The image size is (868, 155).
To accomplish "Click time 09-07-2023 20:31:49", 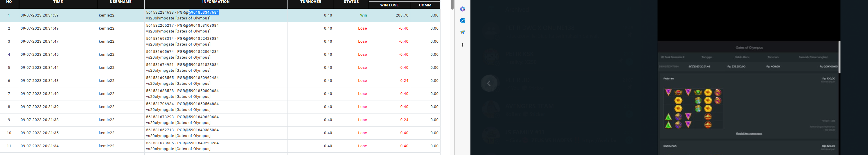I will [39, 28].
